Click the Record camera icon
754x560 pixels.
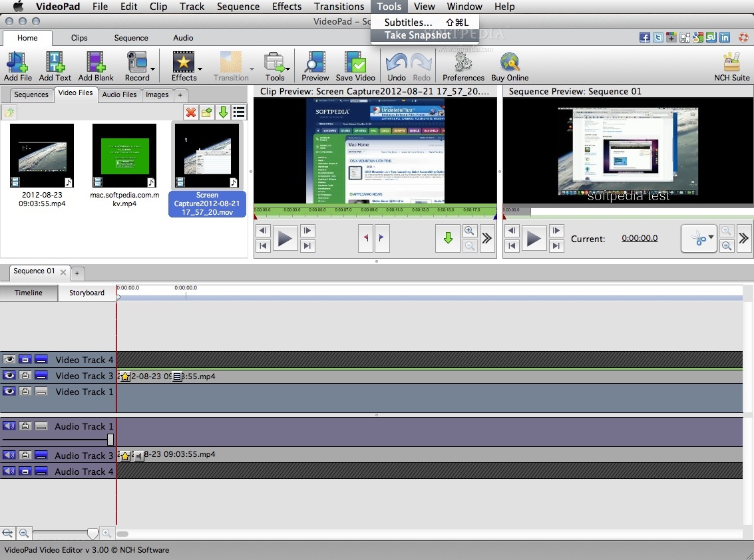[x=136, y=66]
